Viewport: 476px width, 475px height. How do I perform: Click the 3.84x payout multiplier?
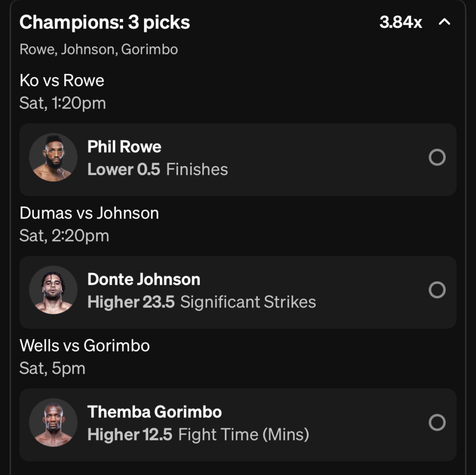pyautogui.click(x=401, y=22)
